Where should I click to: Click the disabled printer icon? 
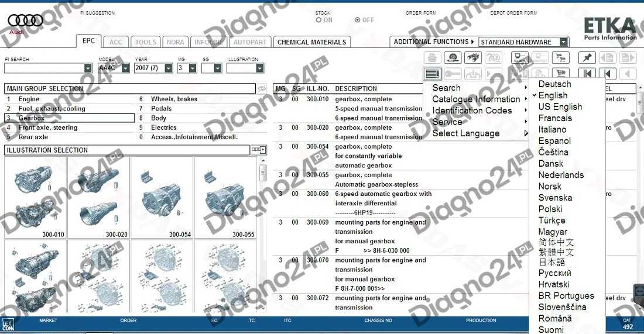[x=432, y=58]
